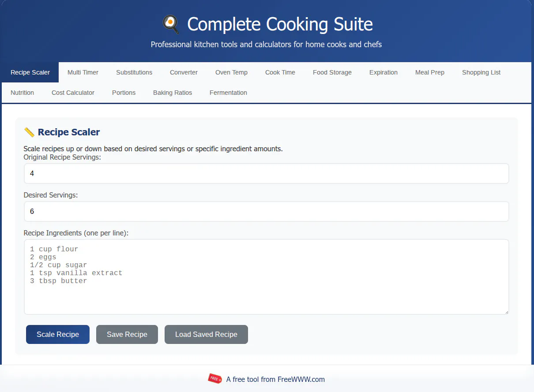534x392 pixels.
Task: Open the Converter tab
Action: [x=184, y=72]
